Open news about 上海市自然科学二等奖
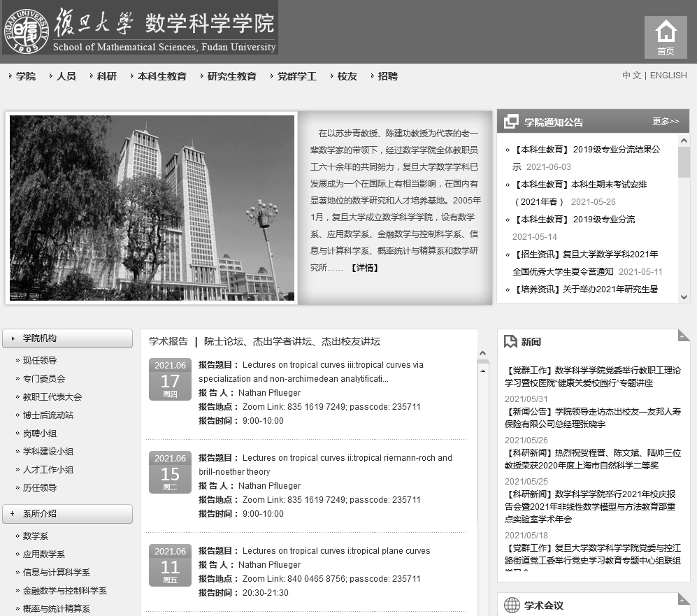 [593, 459]
